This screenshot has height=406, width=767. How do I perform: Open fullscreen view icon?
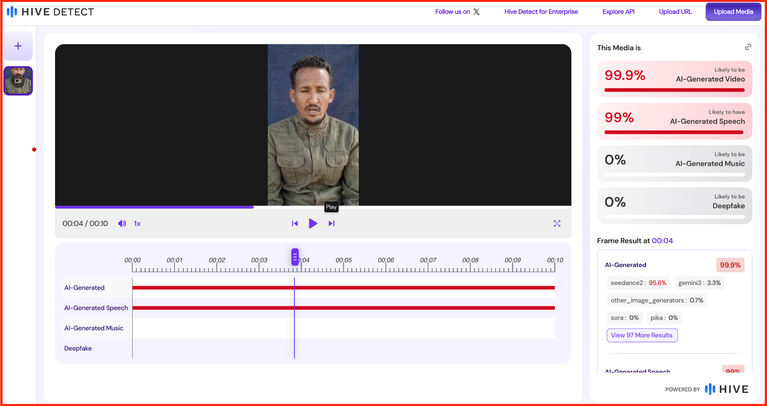(557, 224)
